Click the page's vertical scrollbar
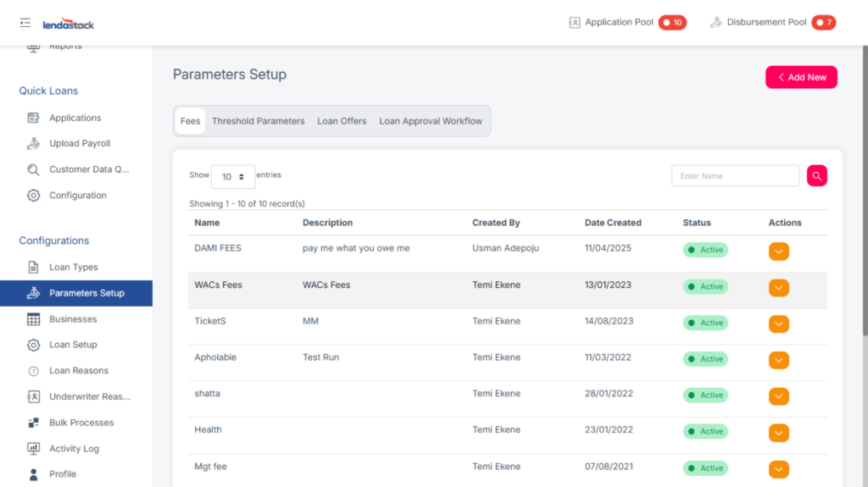This screenshot has height=487, width=868. (863, 169)
